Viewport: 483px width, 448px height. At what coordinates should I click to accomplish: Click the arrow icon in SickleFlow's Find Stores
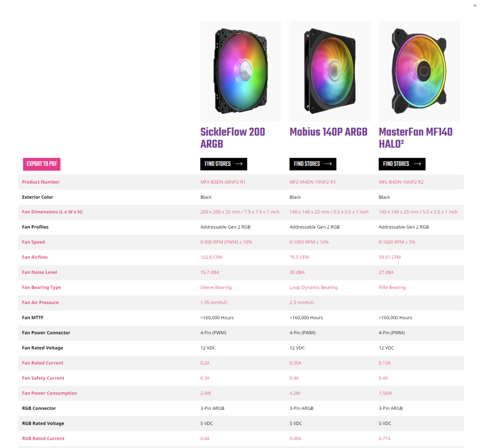click(x=239, y=164)
